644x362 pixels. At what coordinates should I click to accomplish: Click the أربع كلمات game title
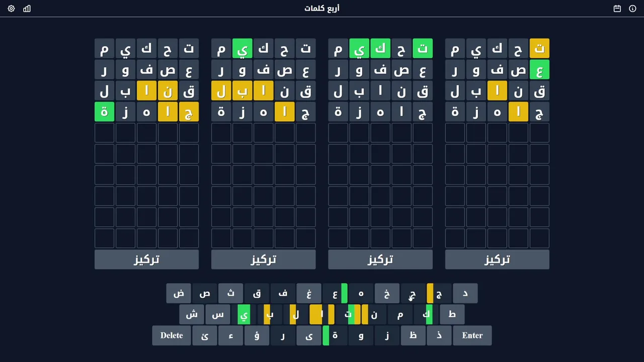point(322,9)
